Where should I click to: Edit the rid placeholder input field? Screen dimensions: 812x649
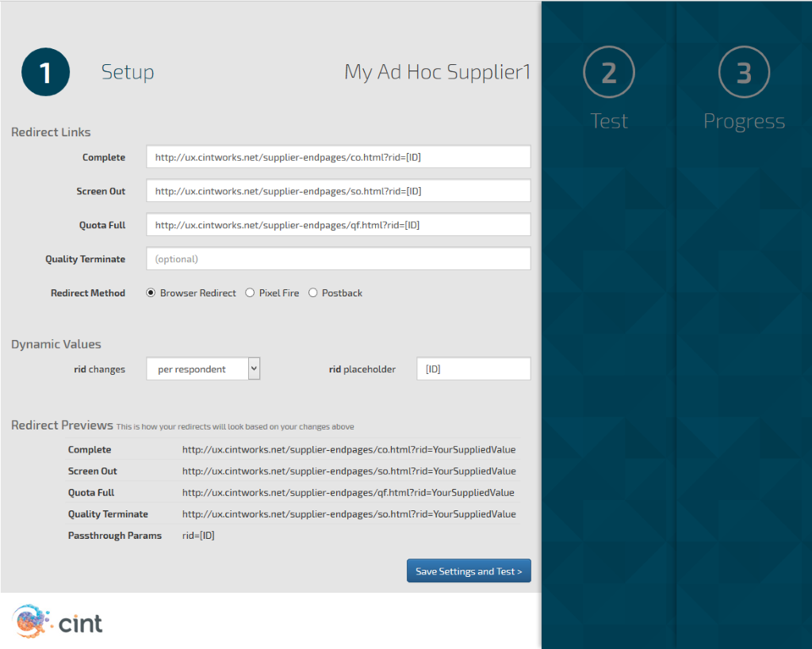pos(473,369)
